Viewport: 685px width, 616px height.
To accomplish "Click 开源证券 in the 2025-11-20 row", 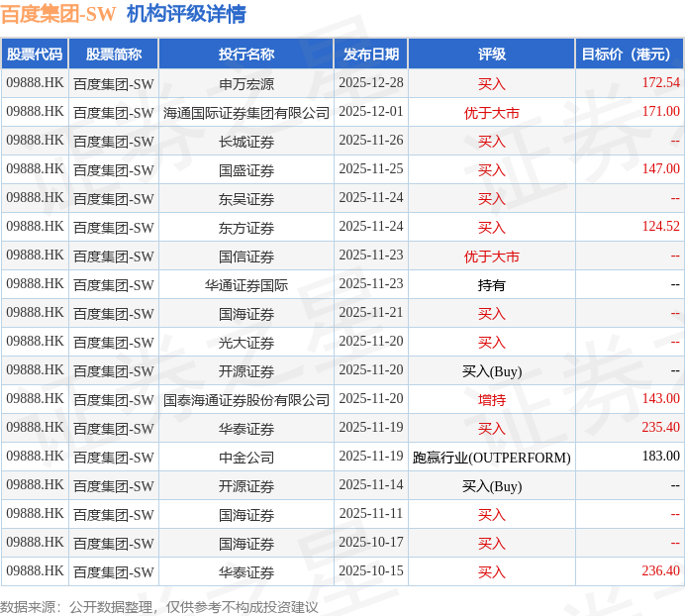I will click(246, 371).
